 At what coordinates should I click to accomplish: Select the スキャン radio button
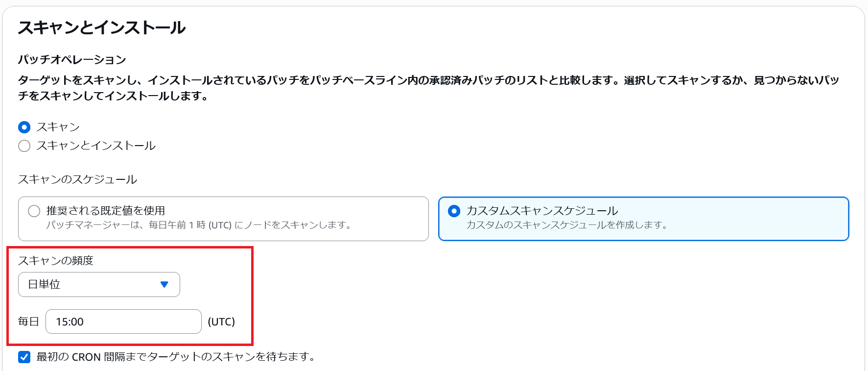tap(24, 127)
